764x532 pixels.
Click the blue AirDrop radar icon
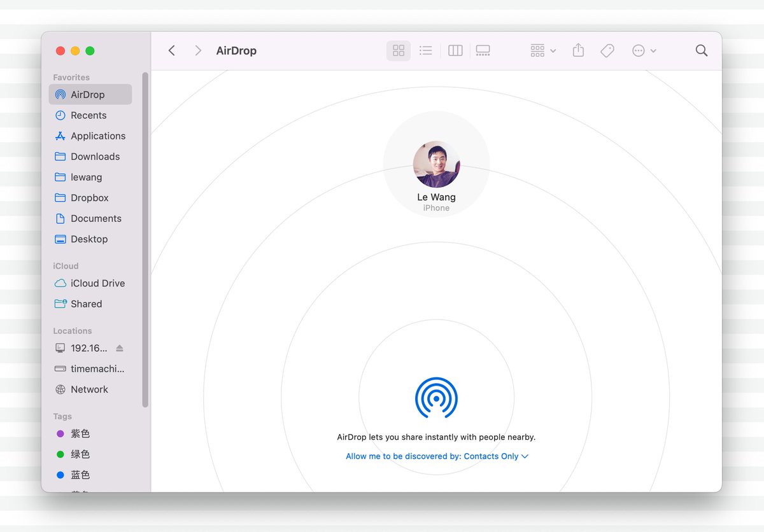437,398
